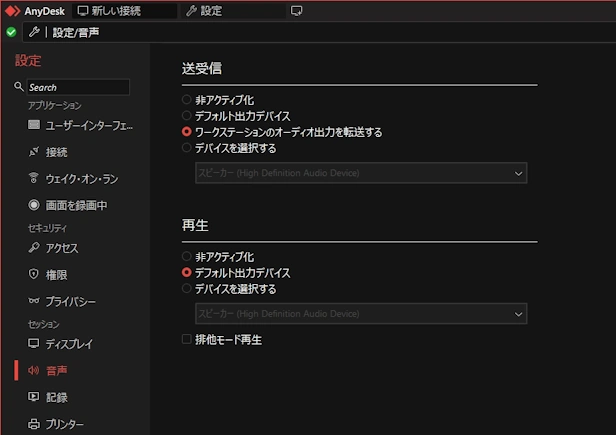Click the 記録 playback icon
This screenshot has width=616, height=435.
pos(34,397)
